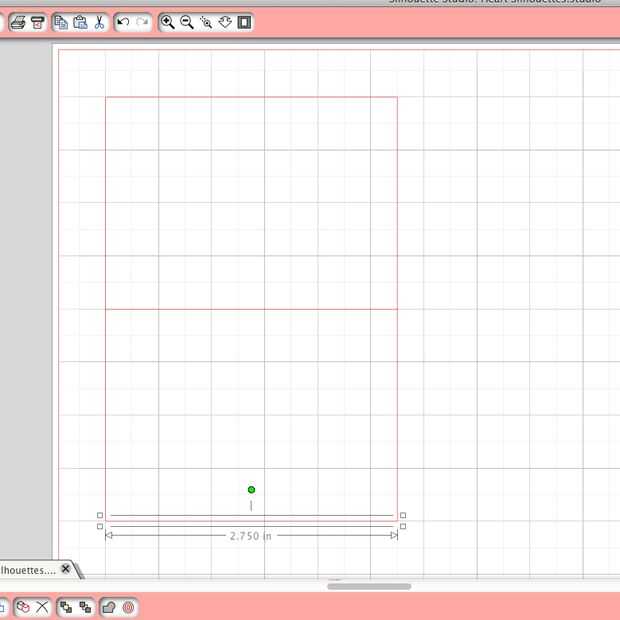Viewport: 620px width, 620px height.
Task: Open the Offset tool with the concentric circles
Action: (x=129, y=607)
